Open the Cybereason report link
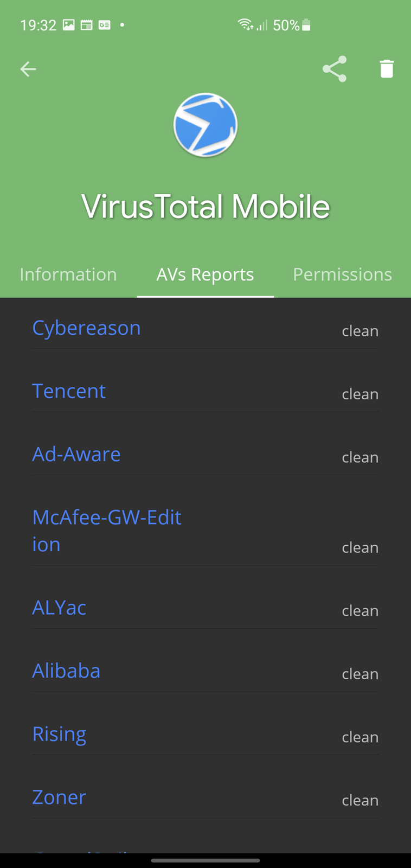The image size is (411, 868). click(86, 328)
